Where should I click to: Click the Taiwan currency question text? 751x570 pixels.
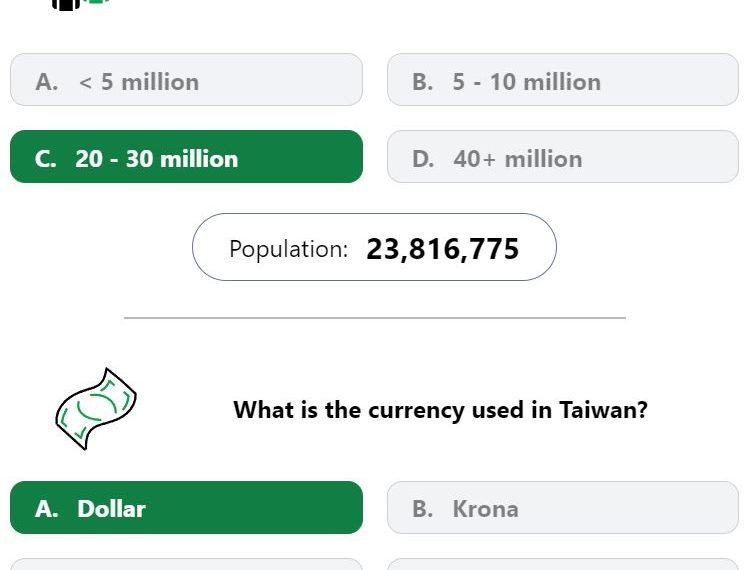tap(440, 410)
